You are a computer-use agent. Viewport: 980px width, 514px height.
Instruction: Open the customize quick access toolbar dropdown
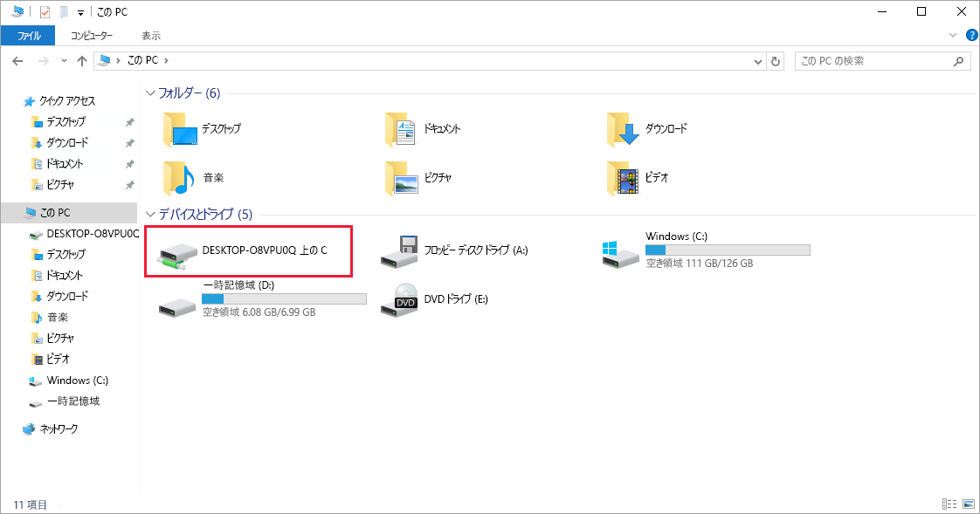pos(80,12)
